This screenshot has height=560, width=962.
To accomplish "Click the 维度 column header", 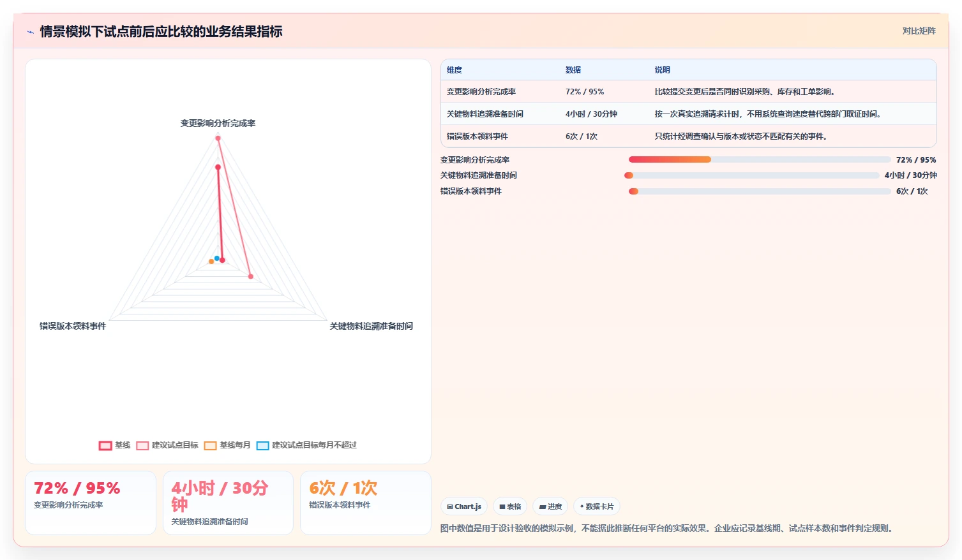I will 455,70.
